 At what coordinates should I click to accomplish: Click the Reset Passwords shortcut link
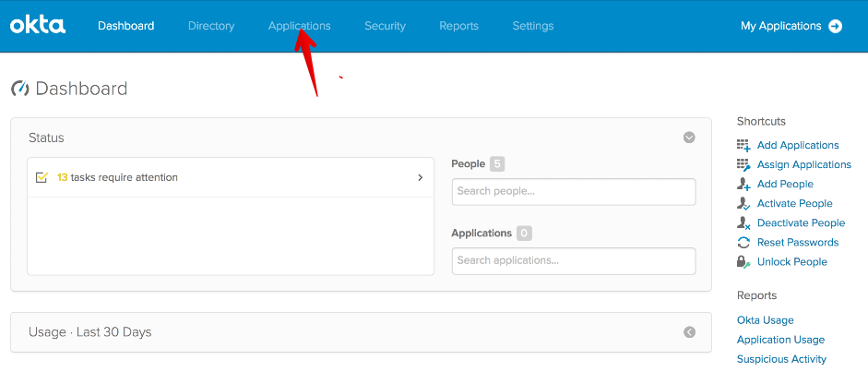[x=798, y=243]
